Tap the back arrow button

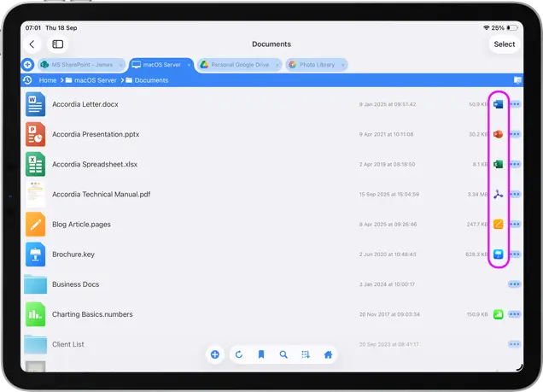[32, 44]
